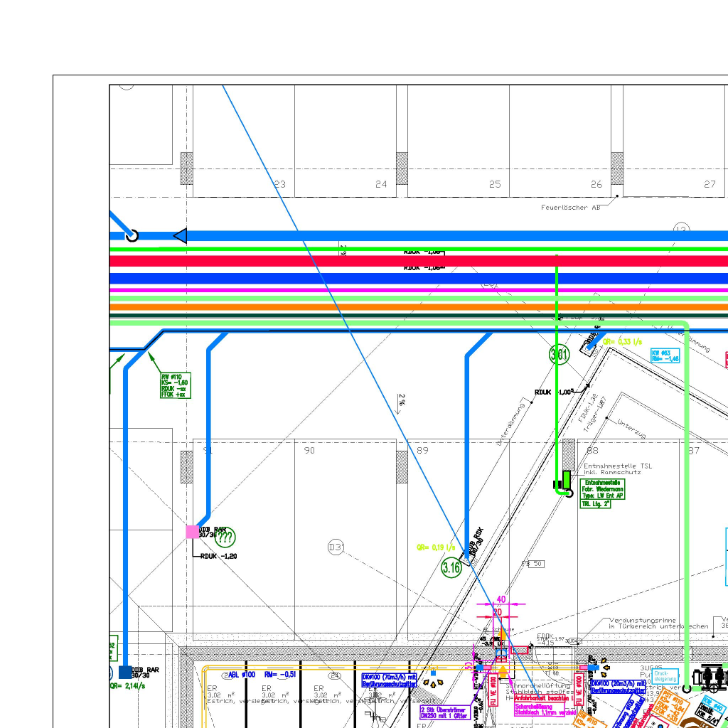Click the magenta dimension value 40
The width and height of the screenshot is (728, 728).
point(500,599)
